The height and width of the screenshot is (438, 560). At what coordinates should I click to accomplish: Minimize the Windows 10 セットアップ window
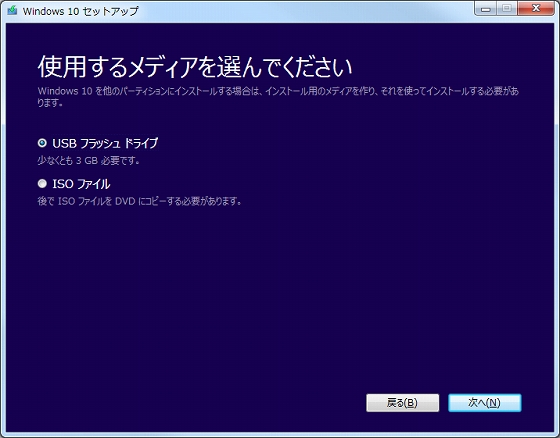coord(486,9)
